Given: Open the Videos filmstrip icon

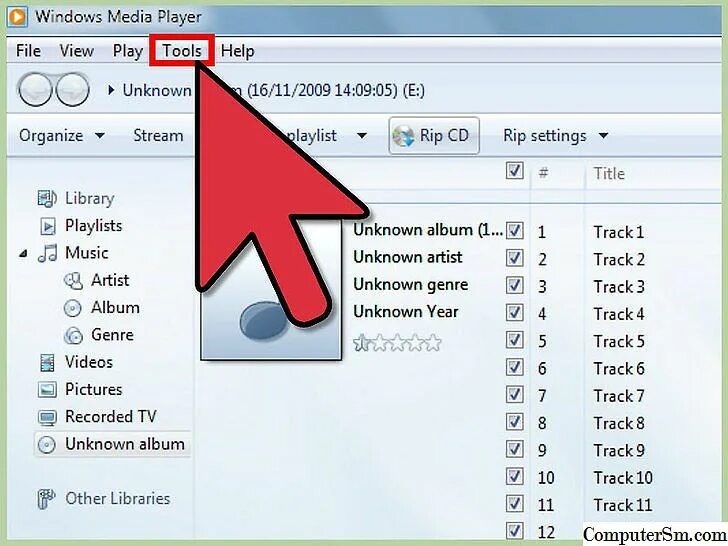Looking at the screenshot, I should [x=47, y=363].
